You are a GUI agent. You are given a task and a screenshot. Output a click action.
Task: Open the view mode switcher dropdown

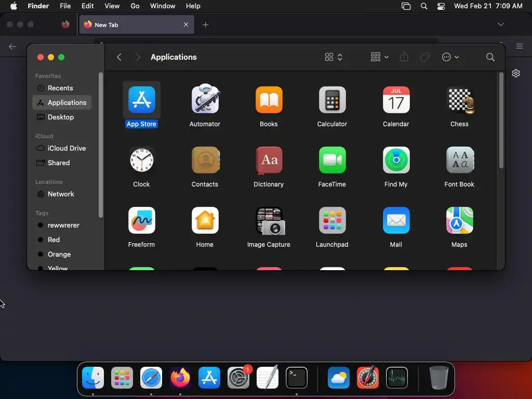point(334,57)
